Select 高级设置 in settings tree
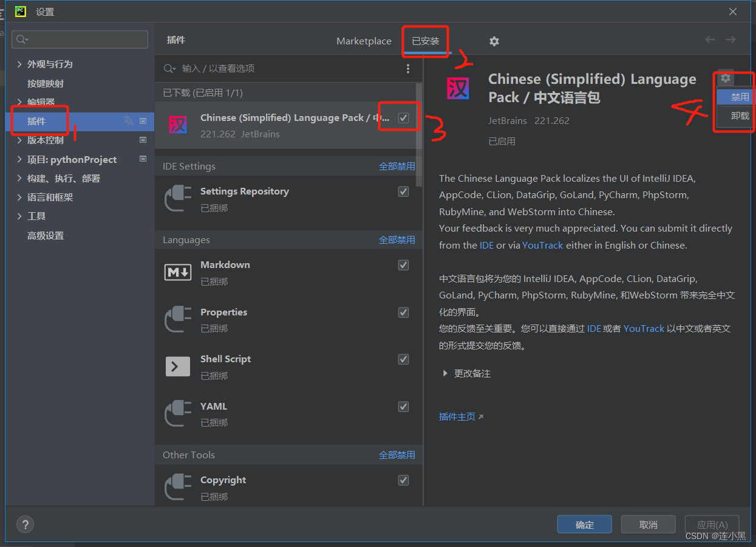This screenshot has height=547, width=756. click(46, 235)
